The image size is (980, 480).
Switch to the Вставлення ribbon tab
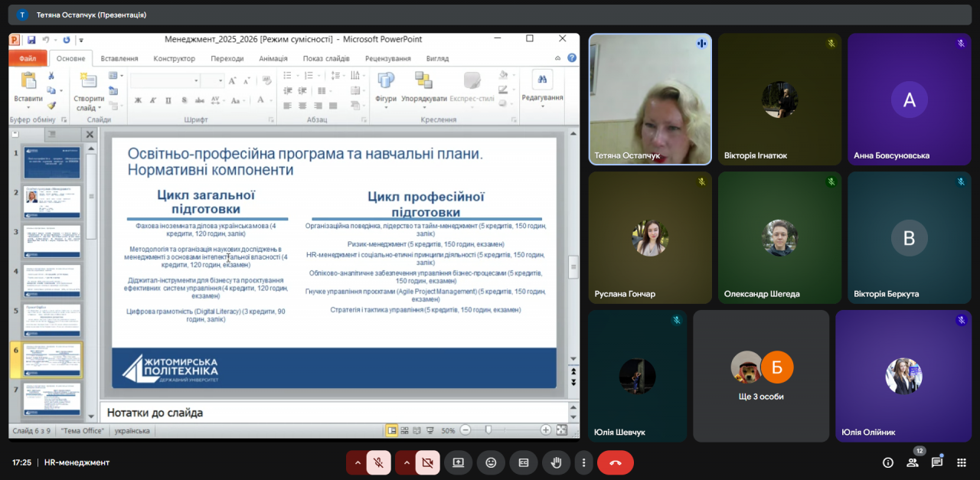point(119,58)
